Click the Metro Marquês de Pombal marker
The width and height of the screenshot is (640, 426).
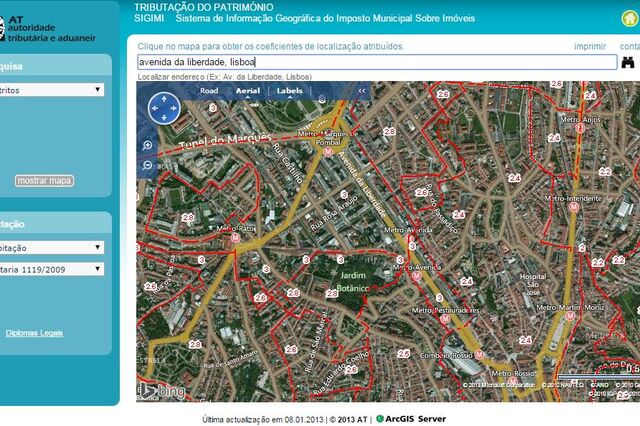tap(327, 152)
